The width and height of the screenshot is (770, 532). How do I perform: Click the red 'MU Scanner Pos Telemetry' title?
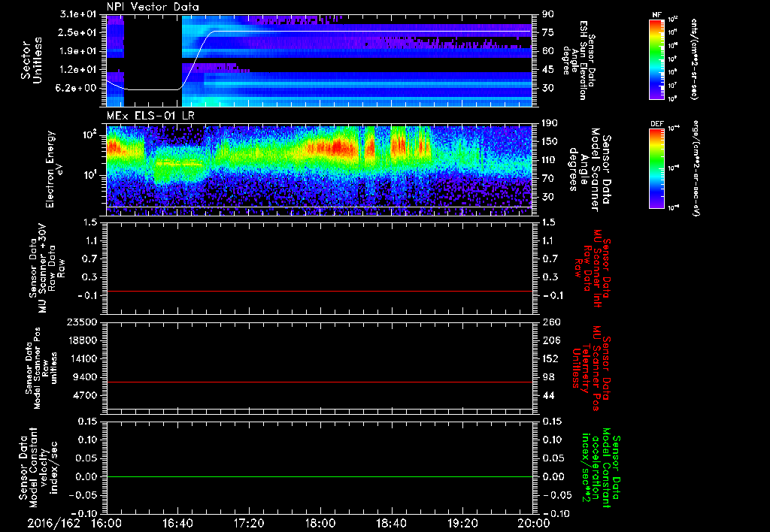(591, 368)
